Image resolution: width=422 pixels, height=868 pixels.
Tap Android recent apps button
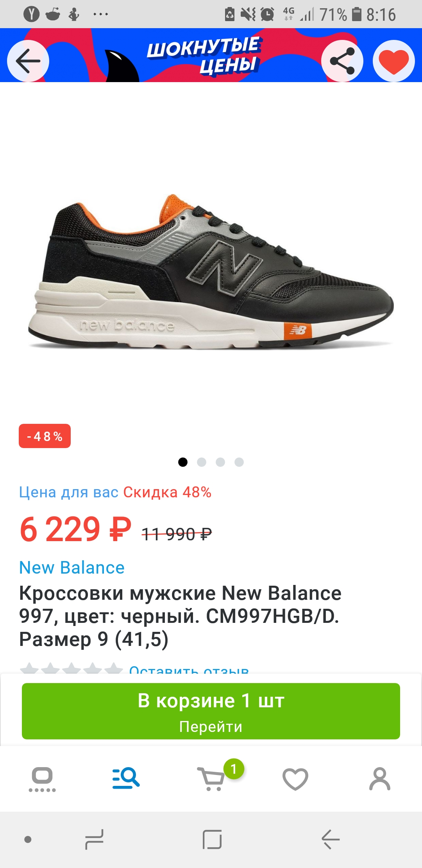click(x=94, y=839)
